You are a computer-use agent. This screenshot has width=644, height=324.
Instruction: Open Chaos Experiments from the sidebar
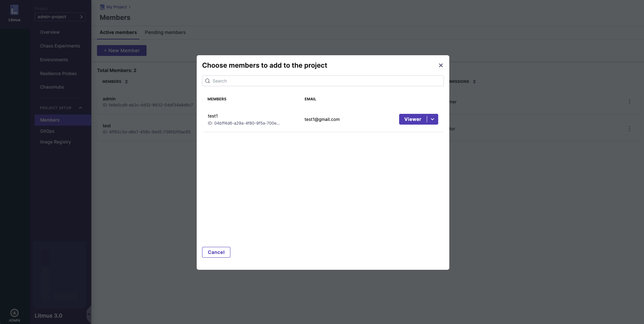click(x=60, y=46)
